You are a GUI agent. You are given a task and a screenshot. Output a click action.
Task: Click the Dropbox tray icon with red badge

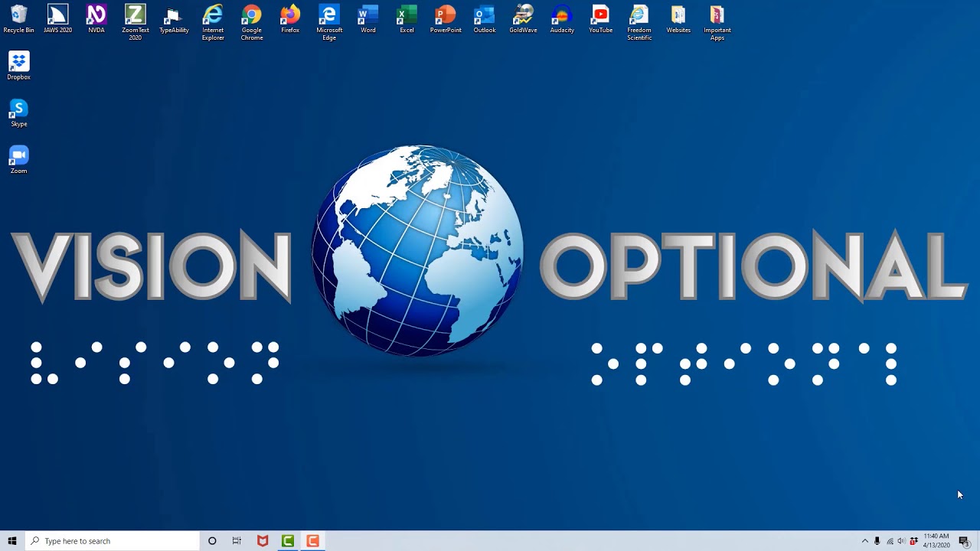click(913, 541)
